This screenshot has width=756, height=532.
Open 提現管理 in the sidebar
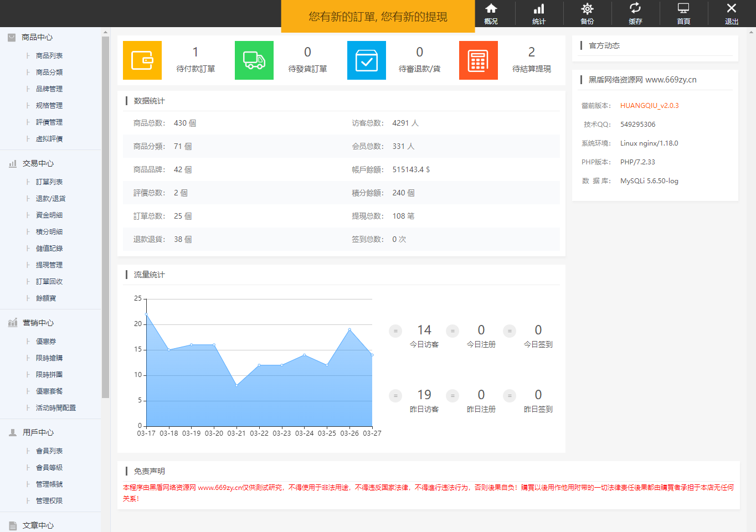[49, 265]
